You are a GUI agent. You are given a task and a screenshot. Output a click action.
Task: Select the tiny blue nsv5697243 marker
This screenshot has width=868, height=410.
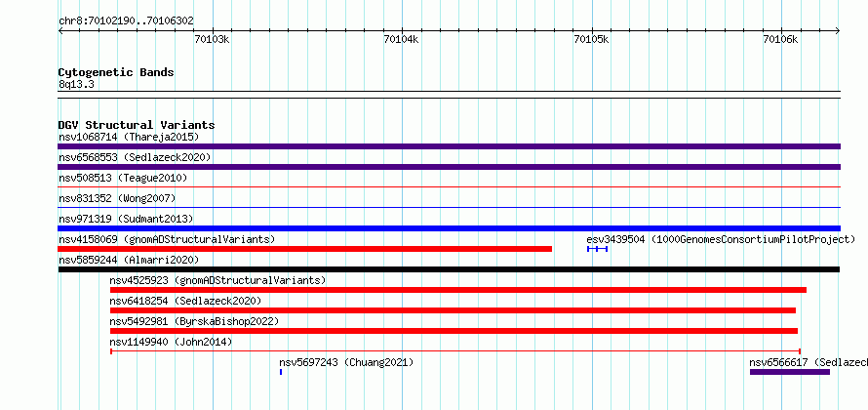pyautogui.click(x=281, y=372)
